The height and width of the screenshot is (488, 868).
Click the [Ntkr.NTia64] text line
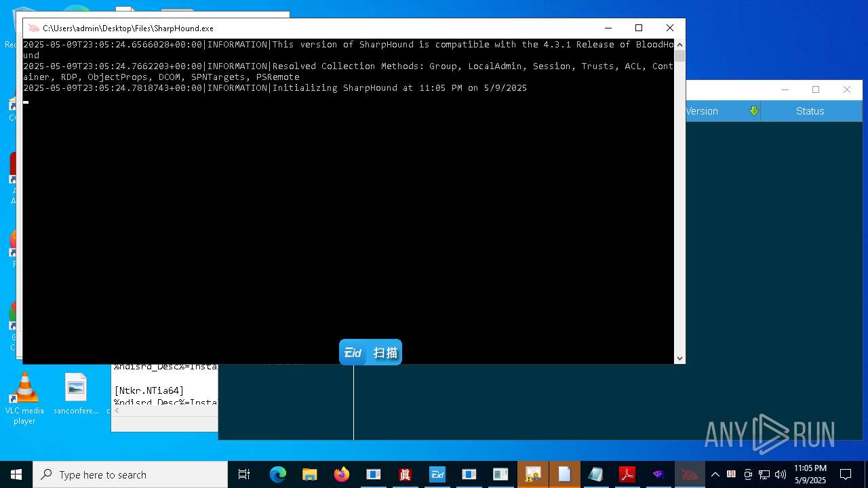click(x=149, y=391)
